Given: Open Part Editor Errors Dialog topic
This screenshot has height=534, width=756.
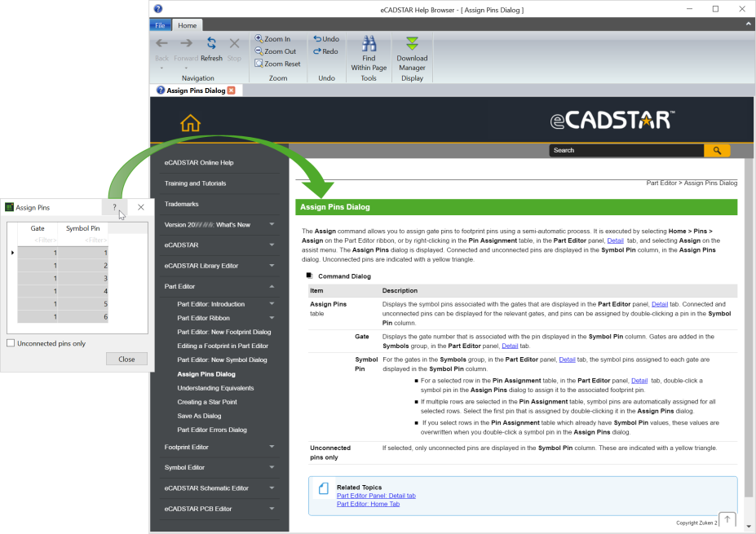Looking at the screenshot, I should tap(212, 430).
